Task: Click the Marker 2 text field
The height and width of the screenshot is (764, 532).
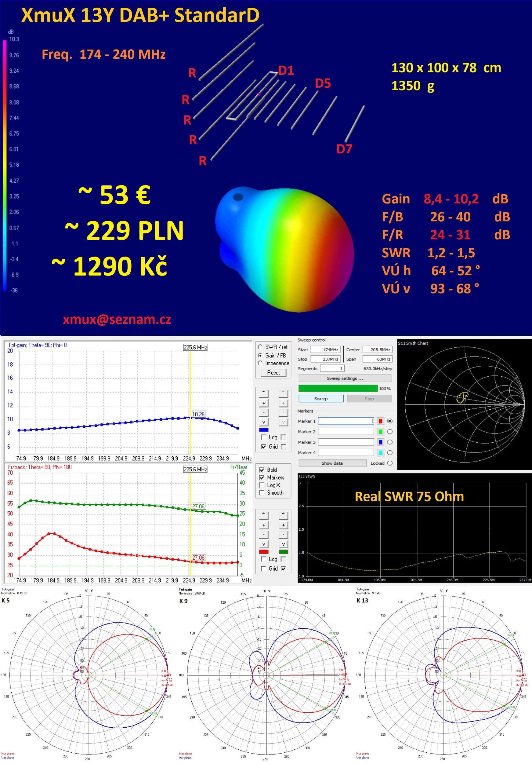Action: (x=346, y=432)
